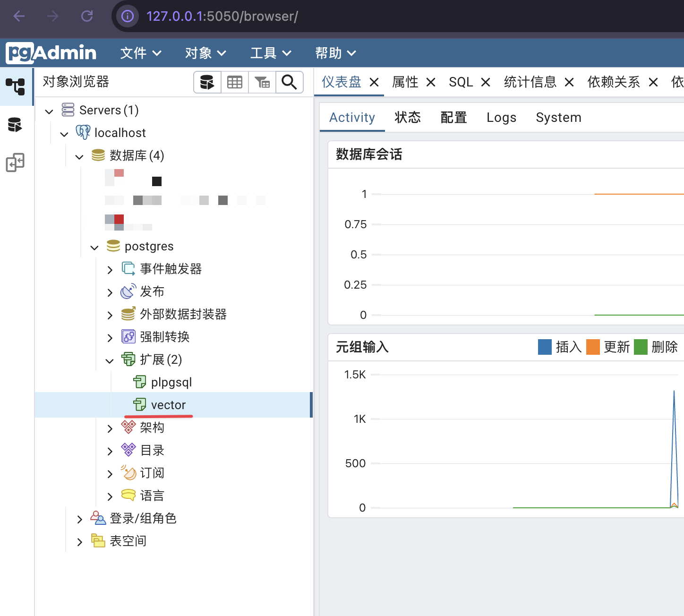Click the foreign data wrappers icon
684x616 pixels.
128,314
